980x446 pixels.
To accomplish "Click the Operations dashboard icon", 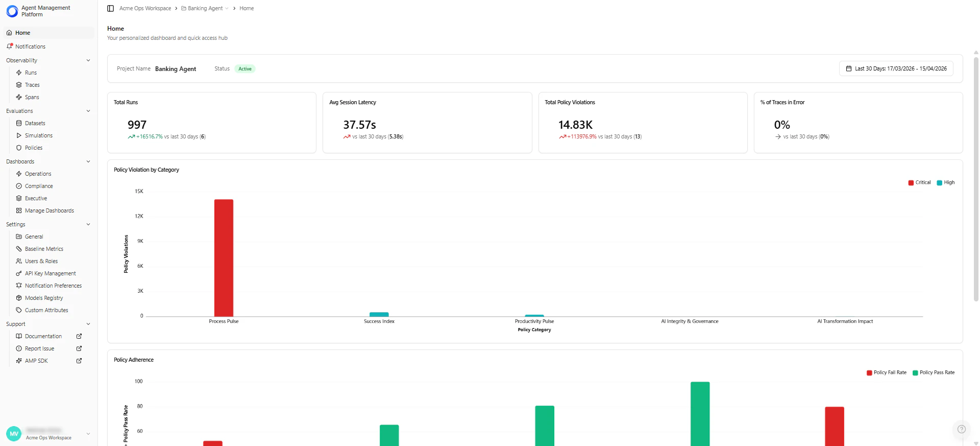I will tap(19, 174).
